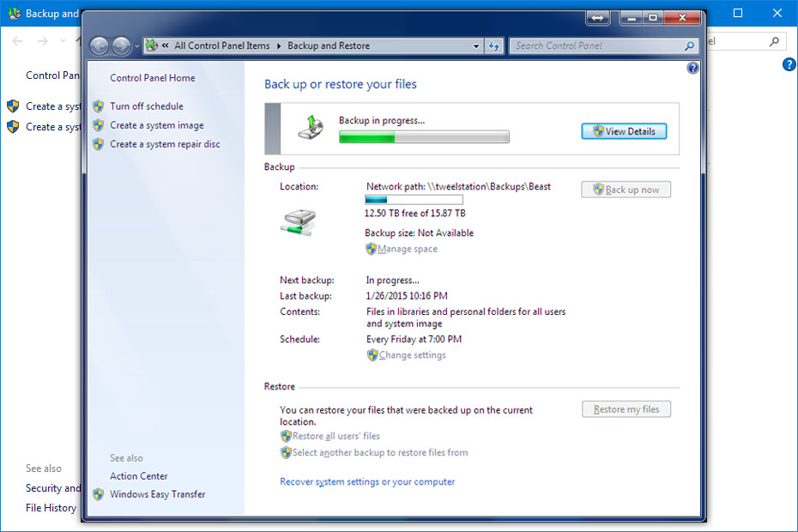Click Select another backup to restore files from
The image size is (798, 532).
[380, 452]
